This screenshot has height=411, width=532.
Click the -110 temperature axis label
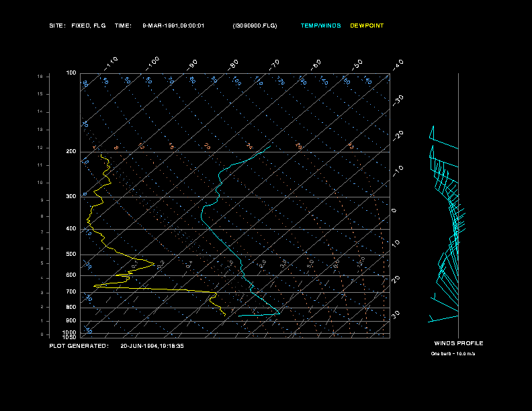click(x=111, y=64)
